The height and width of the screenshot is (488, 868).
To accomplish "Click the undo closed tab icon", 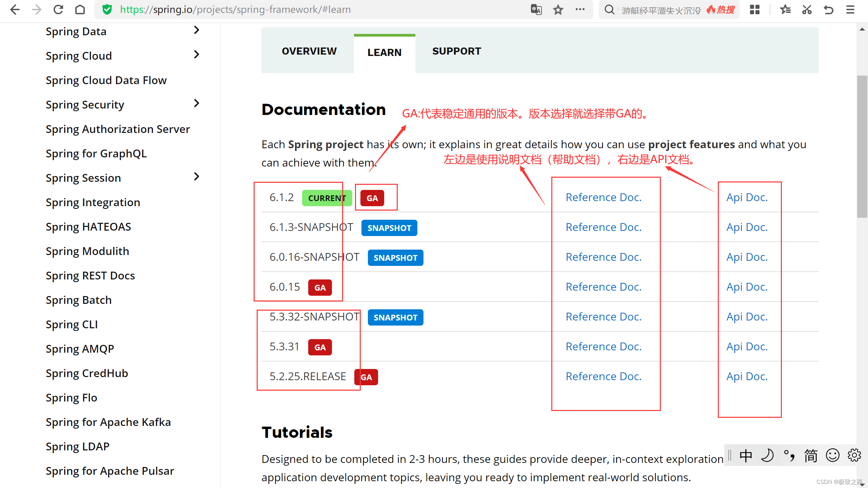I will (x=829, y=9).
